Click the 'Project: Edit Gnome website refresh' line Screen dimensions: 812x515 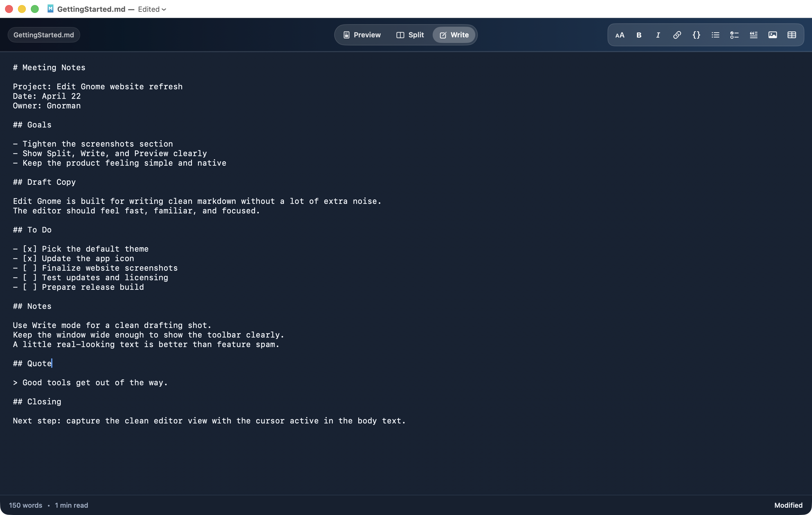(x=98, y=87)
